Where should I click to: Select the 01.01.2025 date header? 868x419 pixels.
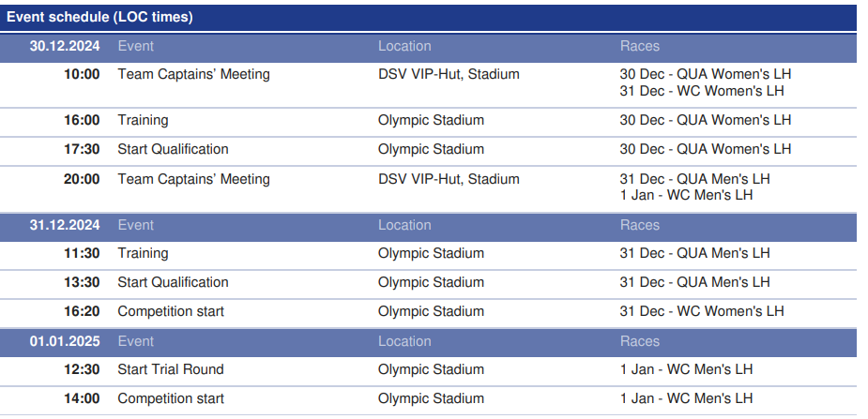(64, 341)
